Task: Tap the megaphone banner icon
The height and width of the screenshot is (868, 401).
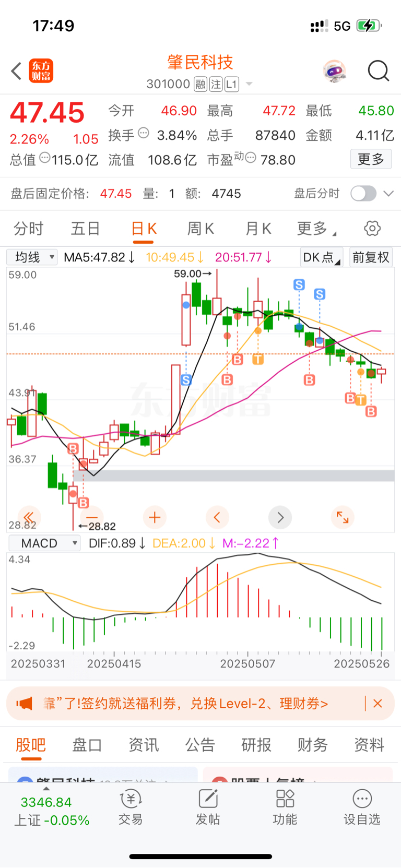Action: pyautogui.click(x=24, y=704)
